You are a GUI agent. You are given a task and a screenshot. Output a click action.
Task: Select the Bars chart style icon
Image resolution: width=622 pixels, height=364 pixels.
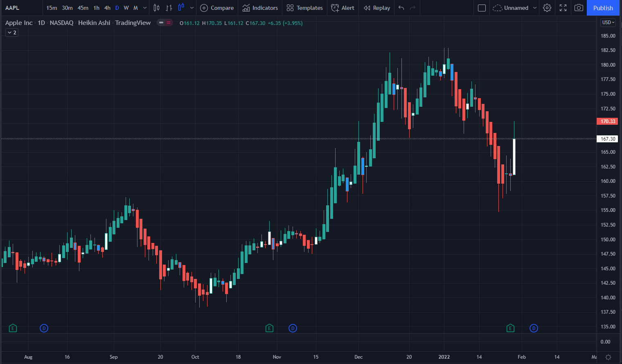pos(169,8)
